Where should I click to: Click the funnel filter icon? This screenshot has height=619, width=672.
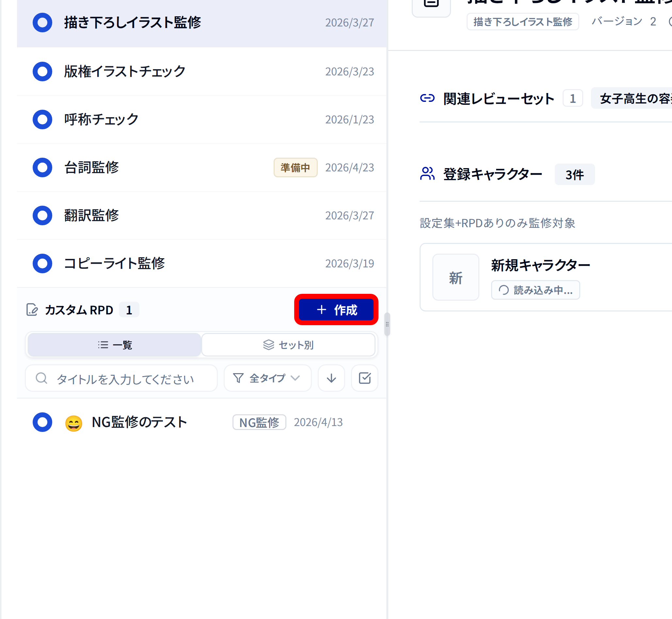coord(238,378)
